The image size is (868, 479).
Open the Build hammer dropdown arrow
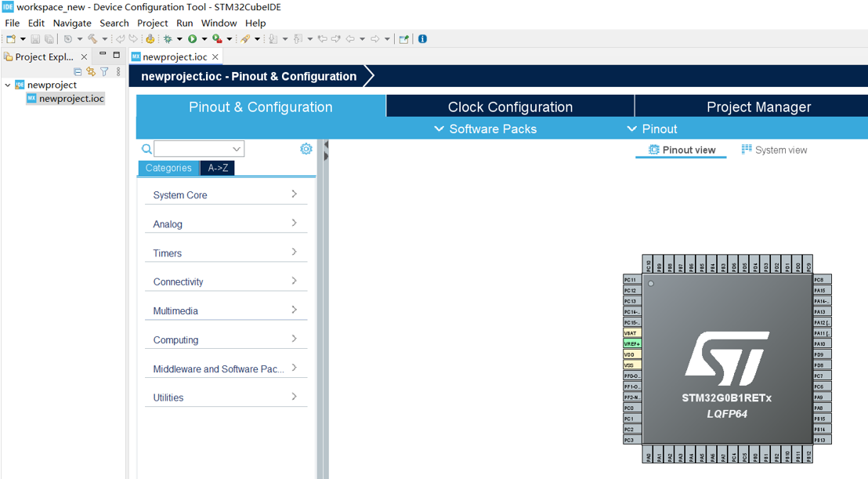105,38
